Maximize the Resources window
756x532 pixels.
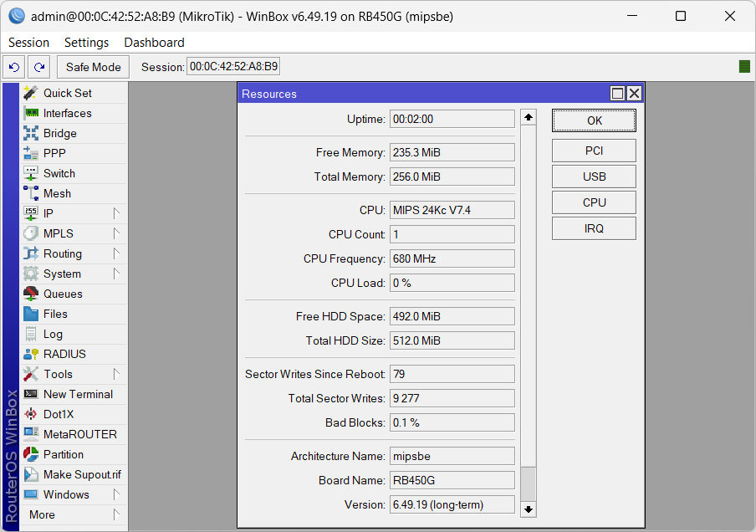point(618,93)
